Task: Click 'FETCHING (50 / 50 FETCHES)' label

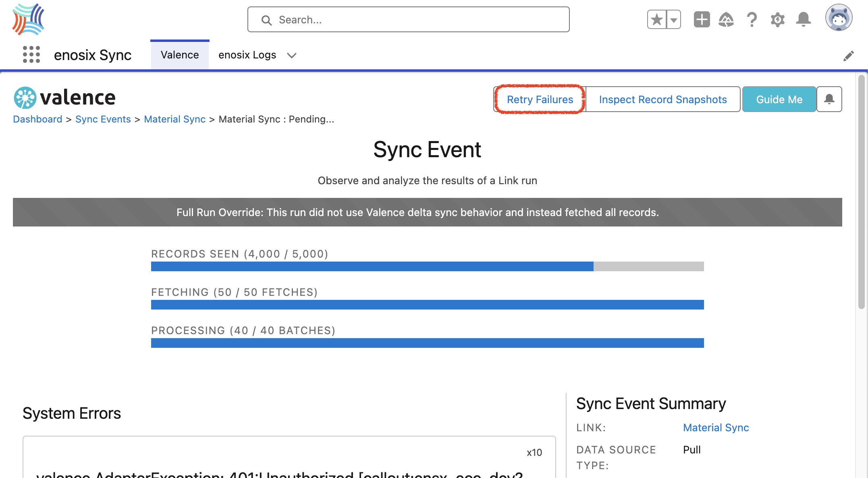Action: 235,292
